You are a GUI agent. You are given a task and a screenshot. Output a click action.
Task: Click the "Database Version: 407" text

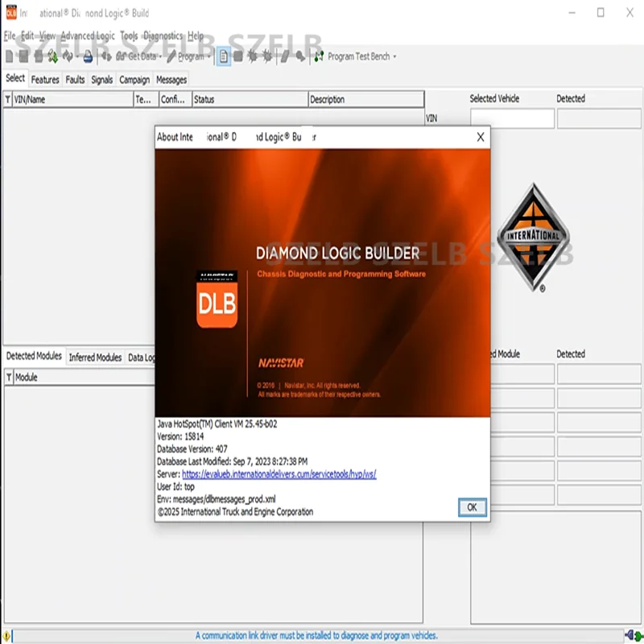192,449
